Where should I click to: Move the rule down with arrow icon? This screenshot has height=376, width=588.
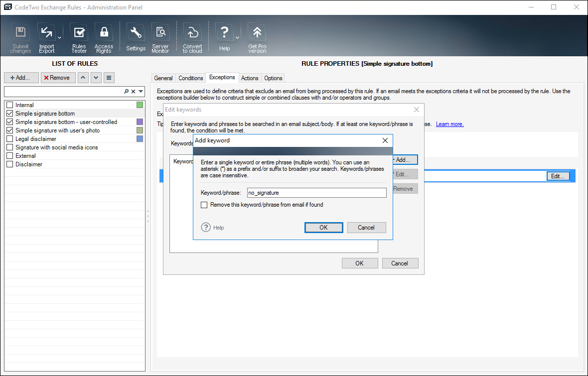pyautogui.click(x=96, y=78)
